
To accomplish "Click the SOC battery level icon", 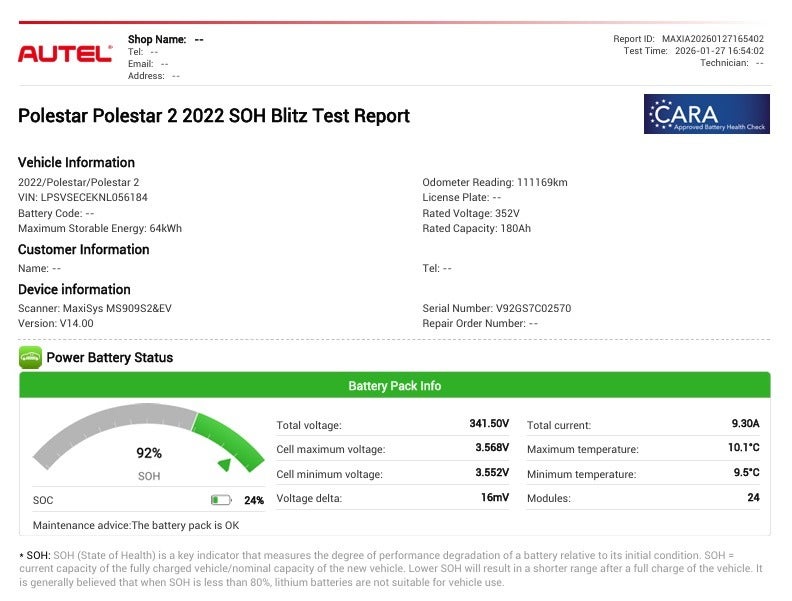I will 220,500.
